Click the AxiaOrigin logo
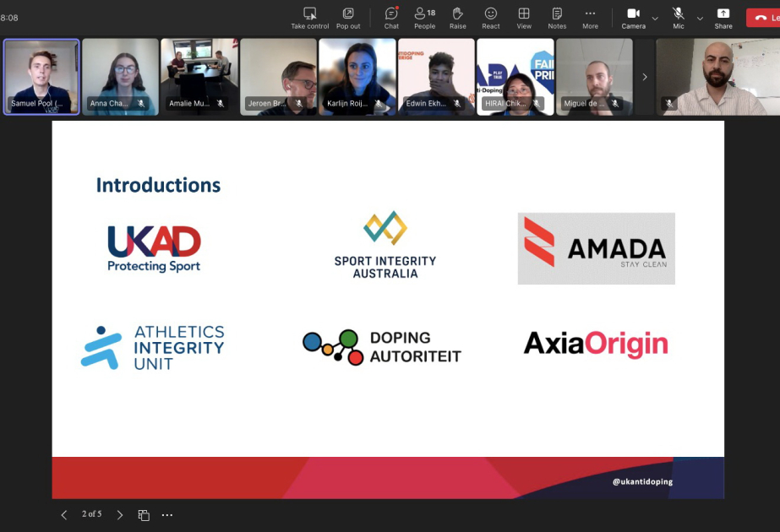This screenshot has height=532, width=780. 596,344
